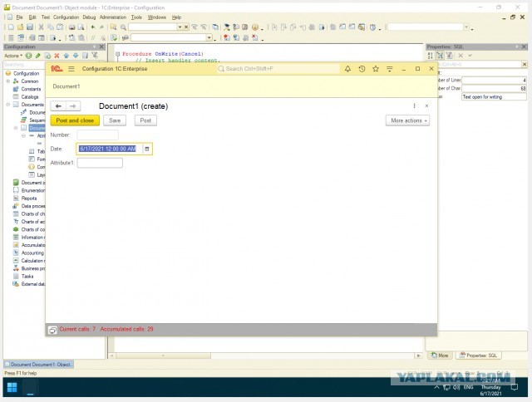Click the ENG language indicator in taskbar
Screen dimensions: 532x402
point(468,387)
